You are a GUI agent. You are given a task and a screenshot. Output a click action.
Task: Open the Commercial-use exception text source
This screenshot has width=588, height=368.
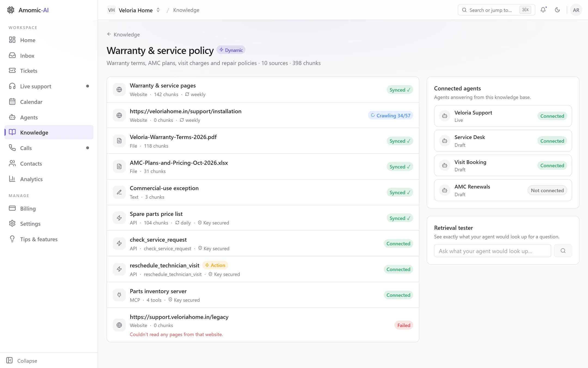click(x=263, y=192)
